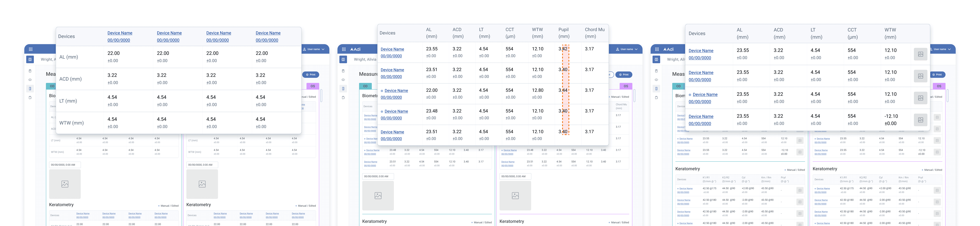
Task: Open clipboard sidebar icon in rightmost screen
Action: 656,71
